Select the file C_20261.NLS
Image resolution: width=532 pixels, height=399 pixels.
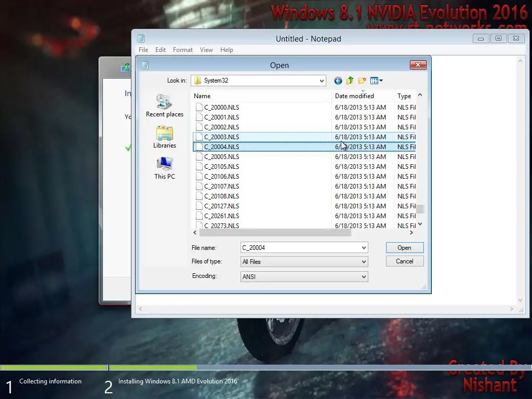[x=221, y=216]
